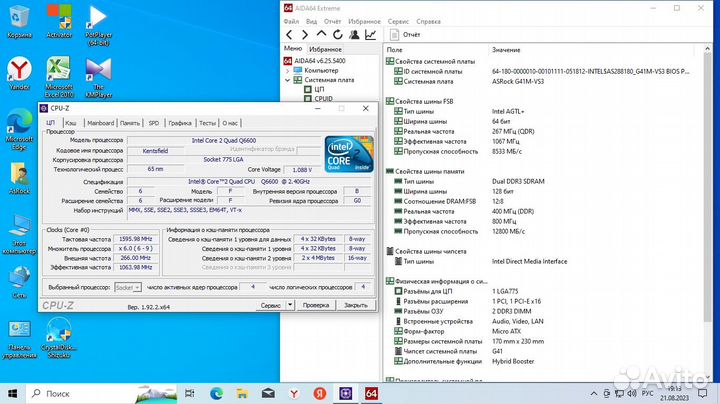Open dropdown arrow next to Сервис button
The width and height of the screenshot is (720, 404).
point(290,305)
